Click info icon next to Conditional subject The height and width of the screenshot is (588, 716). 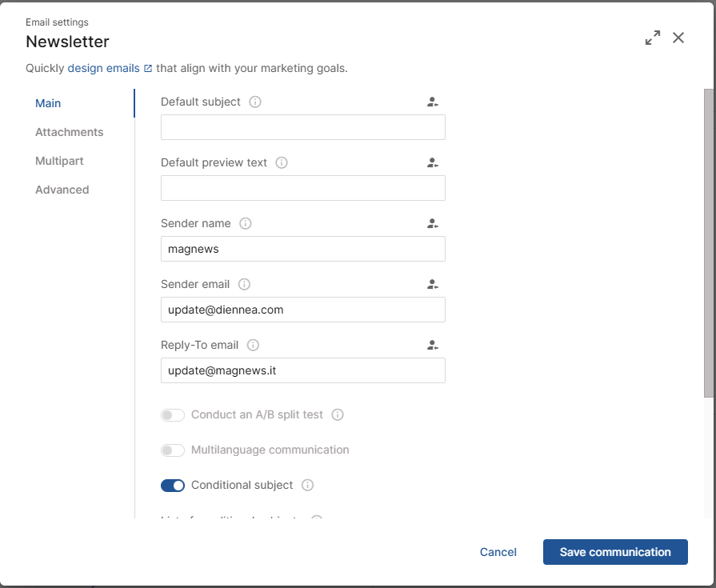[308, 485]
